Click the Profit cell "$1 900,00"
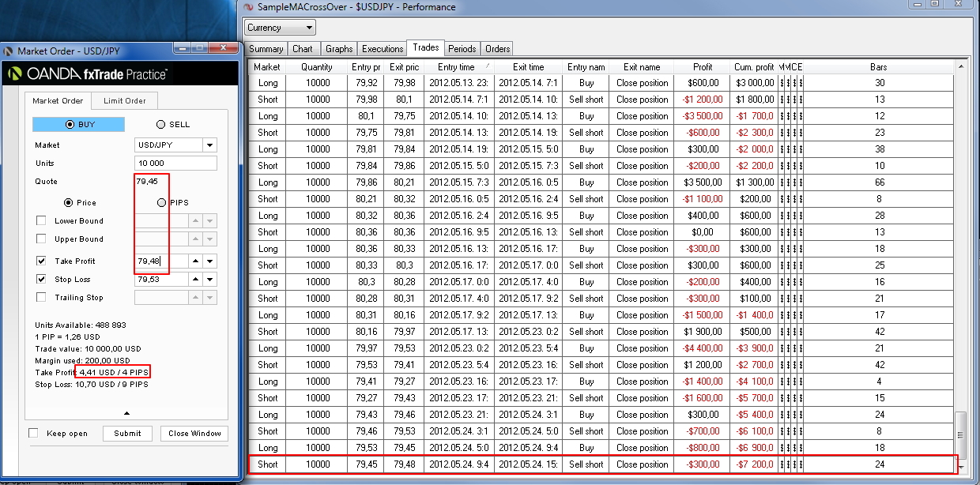Screen dimensions: 980x485 703,332
